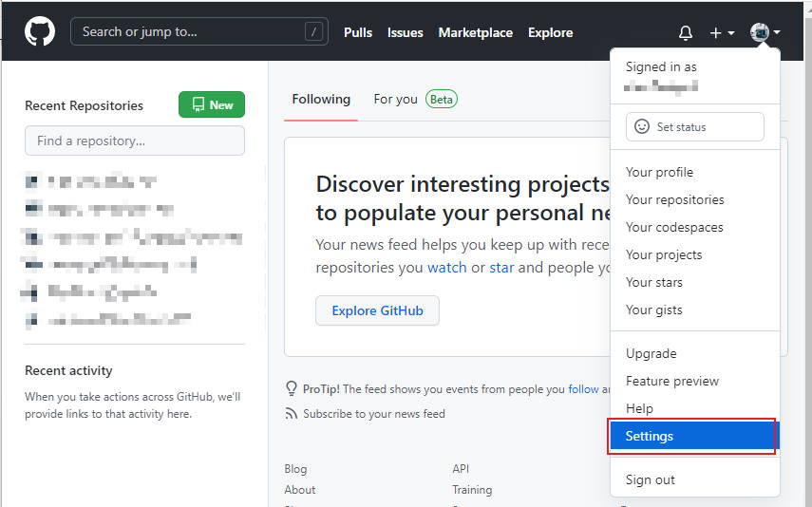Follow the watch link
This screenshot has height=507, width=812.
tap(447, 267)
